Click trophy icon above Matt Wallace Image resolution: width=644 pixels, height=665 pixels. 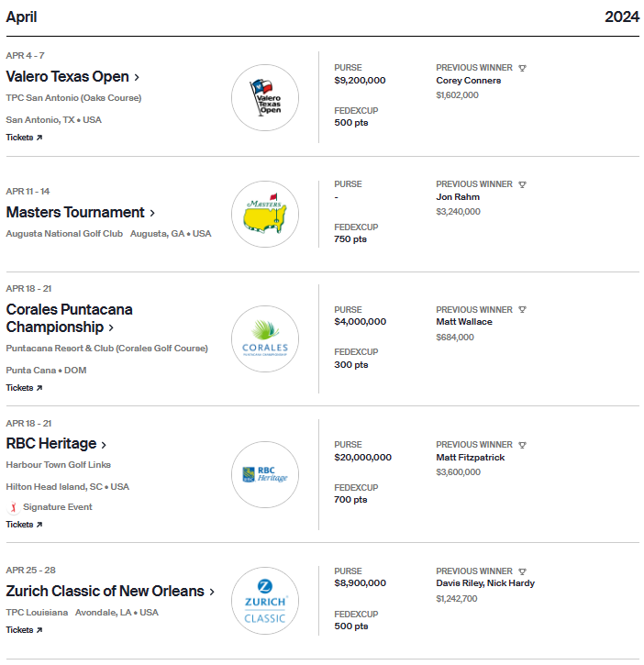522,310
